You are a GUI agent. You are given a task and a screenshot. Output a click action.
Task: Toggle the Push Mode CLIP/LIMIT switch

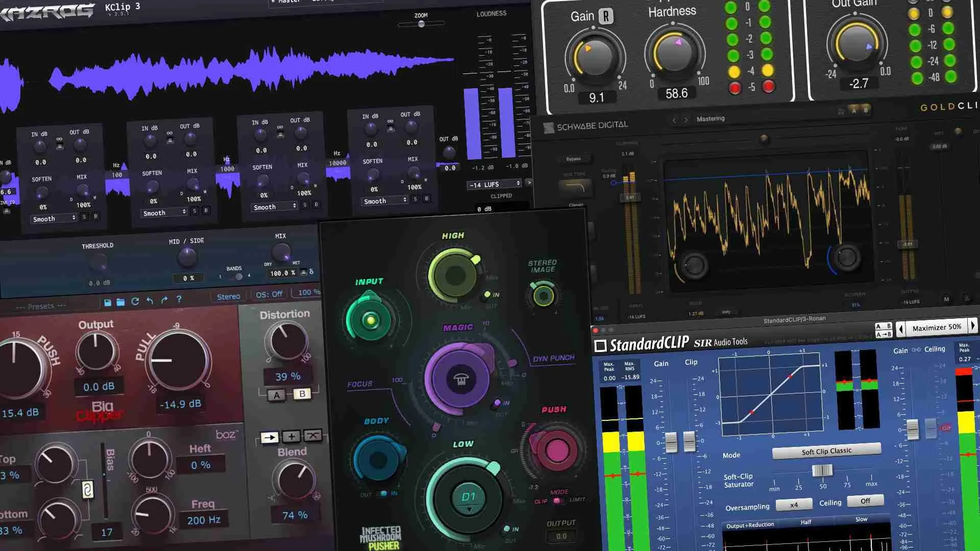tap(558, 501)
